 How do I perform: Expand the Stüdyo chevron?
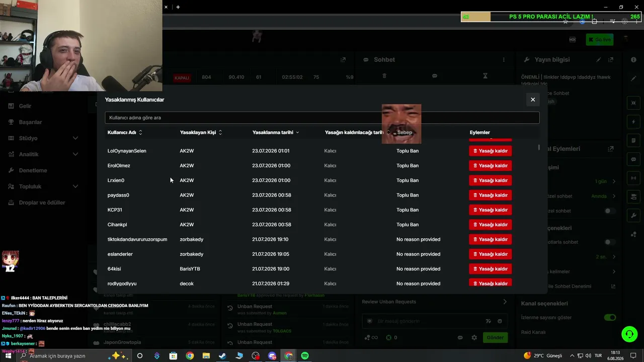click(75, 138)
